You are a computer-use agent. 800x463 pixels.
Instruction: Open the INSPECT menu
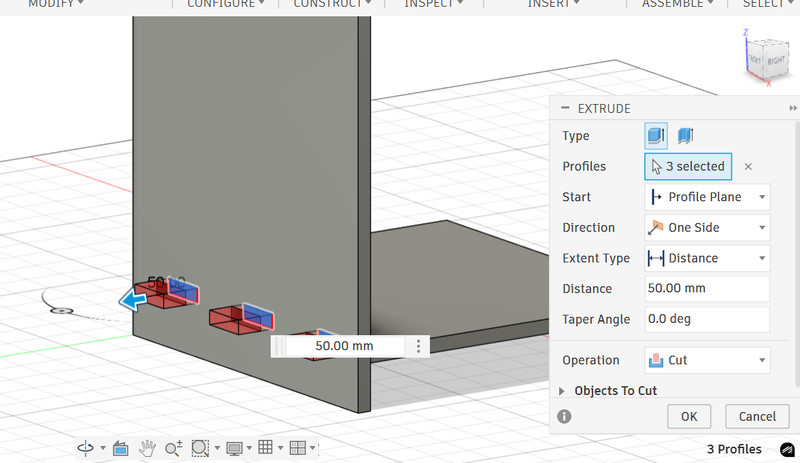[434, 4]
